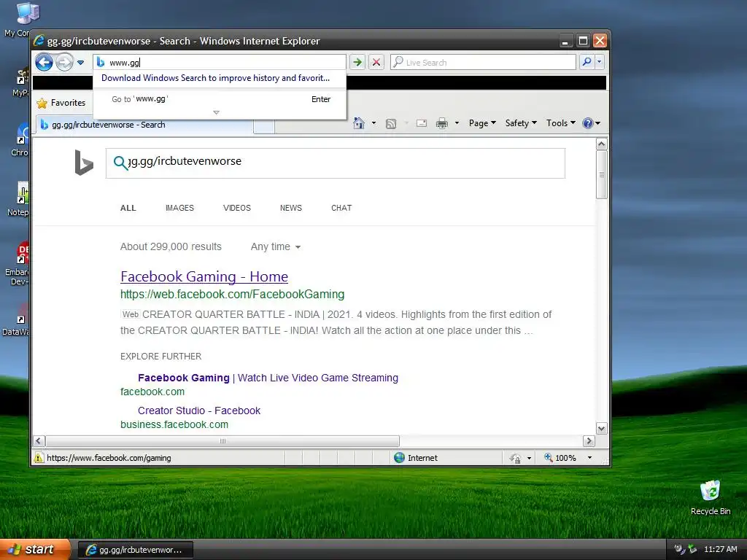The image size is (747, 560).
Task: Click the green Go arrow button
Action: (357, 62)
